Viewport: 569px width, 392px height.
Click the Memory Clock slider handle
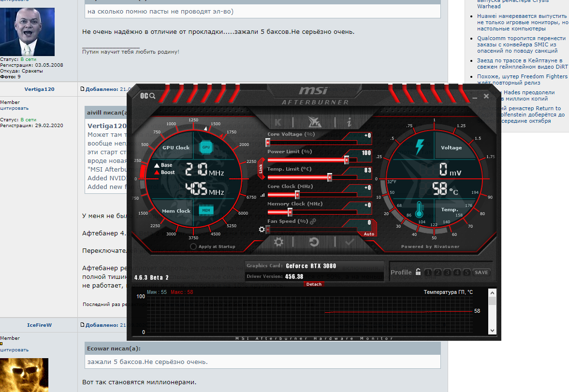tap(290, 212)
